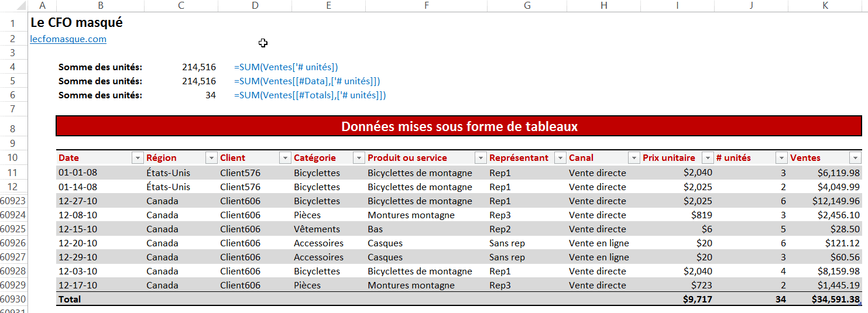Image resolution: width=868 pixels, height=313 pixels.
Task: Open the Représentant filter dropdown
Action: (560, 158)
